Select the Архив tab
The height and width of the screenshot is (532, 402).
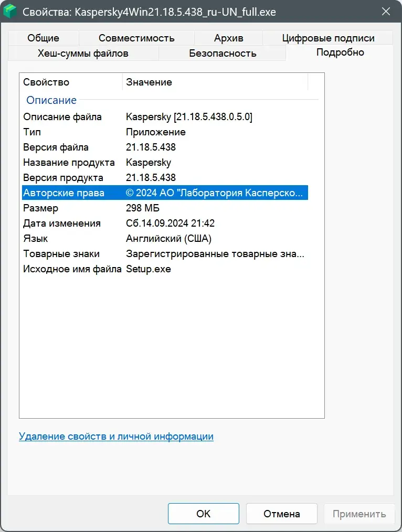tap(228, 38)
